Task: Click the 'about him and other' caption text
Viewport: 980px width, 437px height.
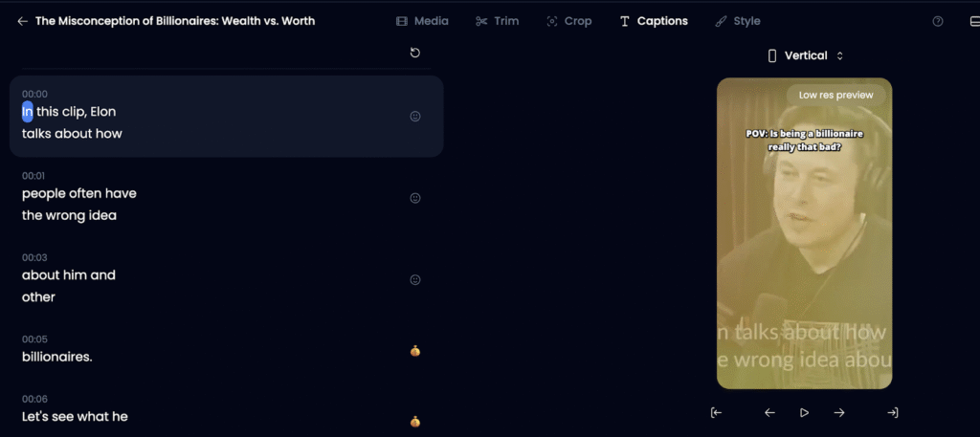Action: (69, 286)
